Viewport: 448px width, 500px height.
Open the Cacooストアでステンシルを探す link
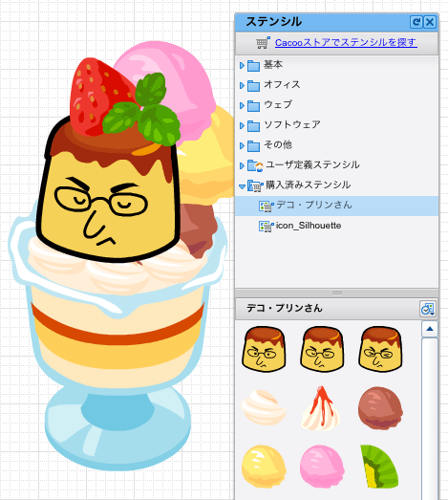[x=346, y=42]
